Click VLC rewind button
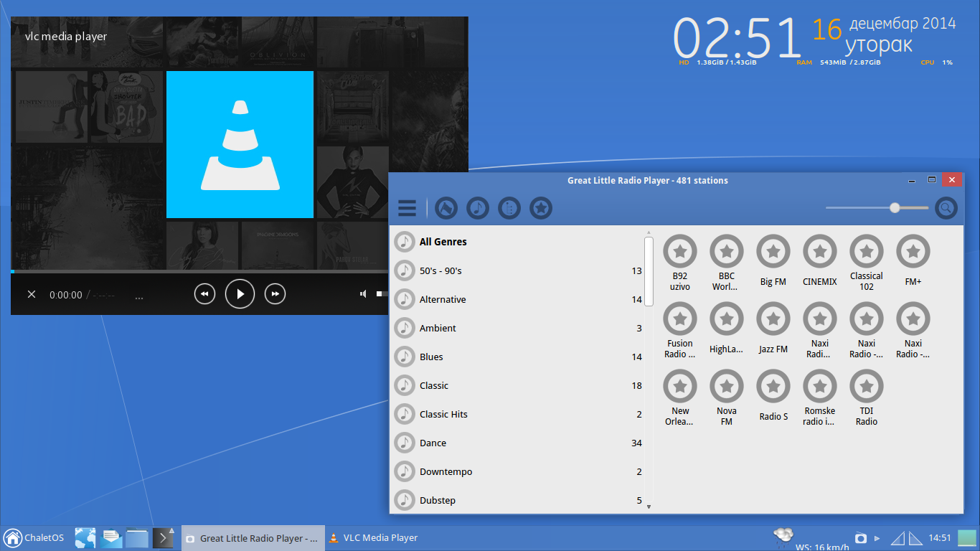 pos(204,294)
